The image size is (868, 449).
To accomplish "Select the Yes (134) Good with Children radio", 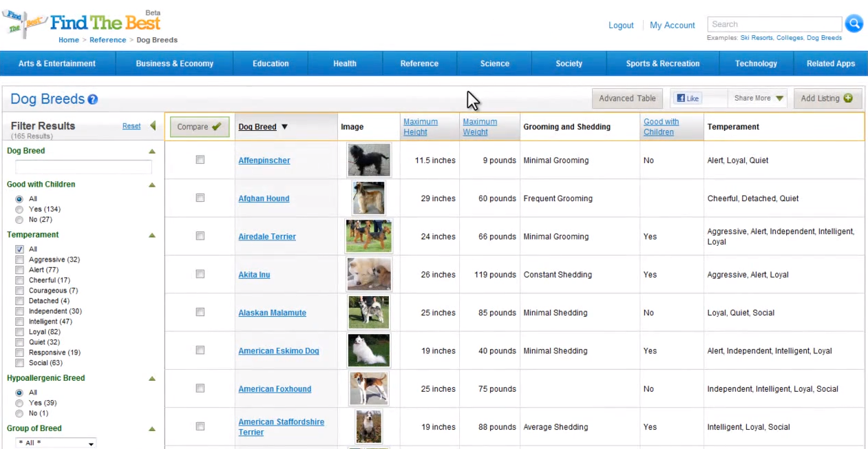I will (x=19, y=209).
